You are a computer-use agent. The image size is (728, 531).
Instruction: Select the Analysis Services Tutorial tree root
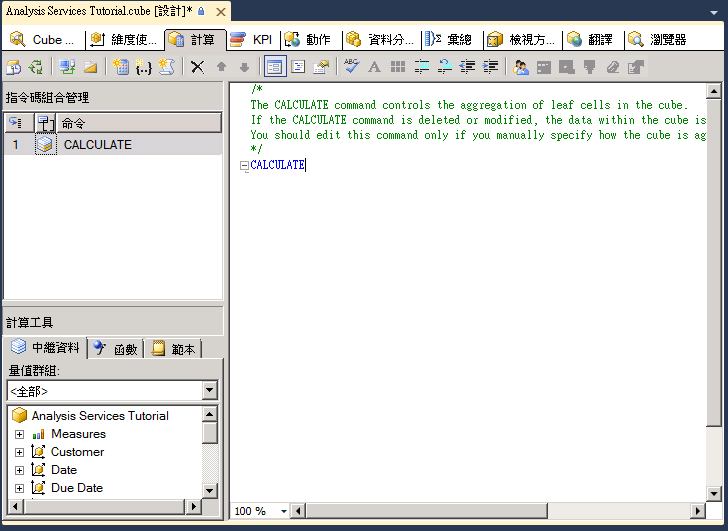100,416
